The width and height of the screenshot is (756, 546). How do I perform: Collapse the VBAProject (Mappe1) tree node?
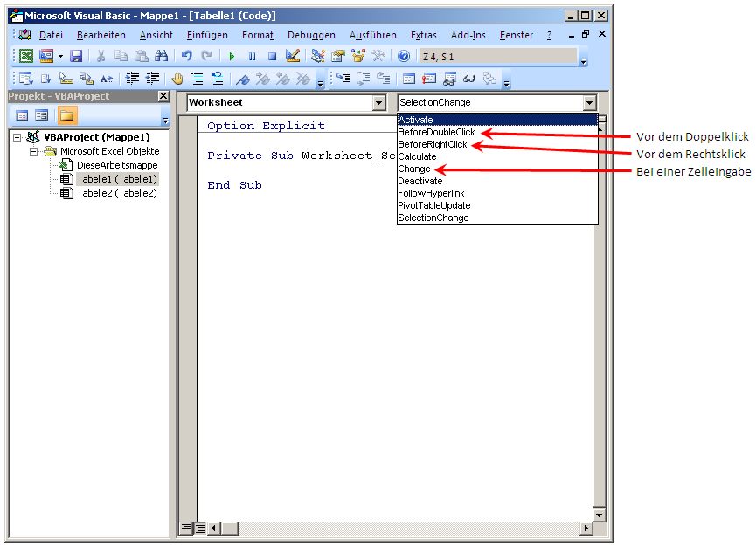pyautogui.click(x=17, y=138)
